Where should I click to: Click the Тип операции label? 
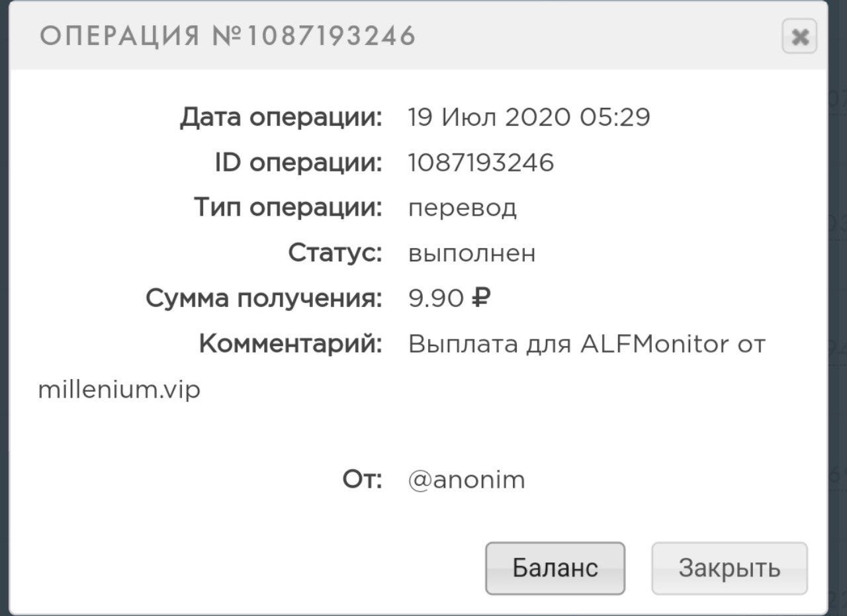[289, 208]
